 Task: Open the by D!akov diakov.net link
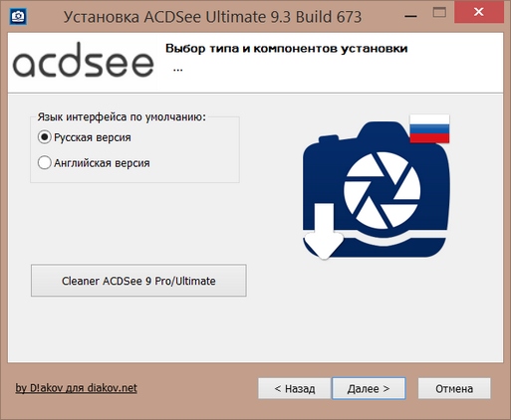click(76, 388)
